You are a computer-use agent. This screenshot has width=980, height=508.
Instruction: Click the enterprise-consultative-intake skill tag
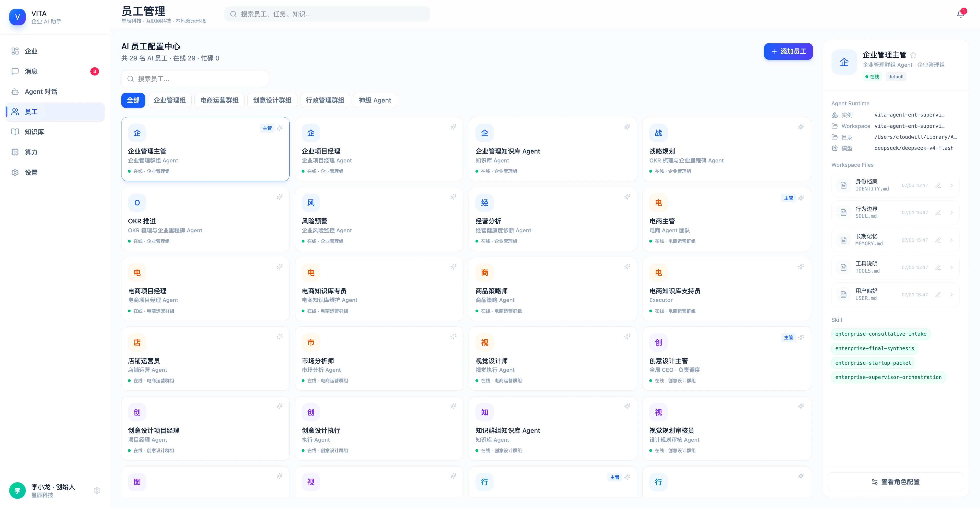pyautogui.click(x=881, y=334)
